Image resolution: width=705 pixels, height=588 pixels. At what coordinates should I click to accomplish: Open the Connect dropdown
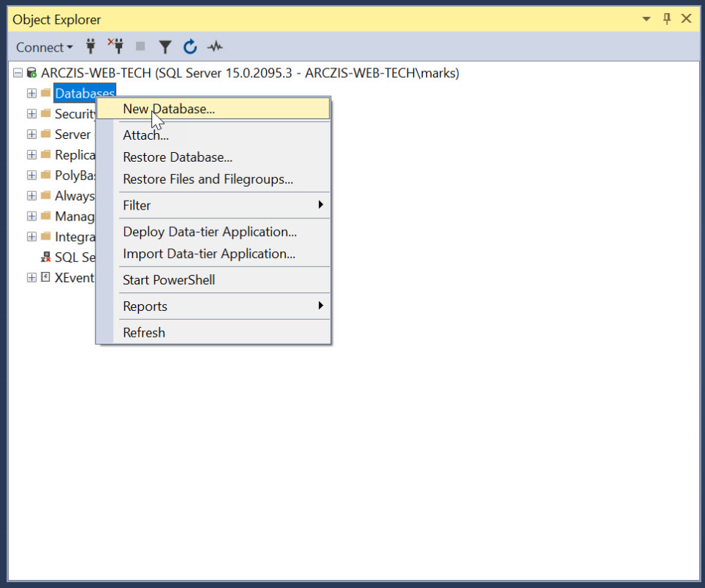(x=44, y=47)
